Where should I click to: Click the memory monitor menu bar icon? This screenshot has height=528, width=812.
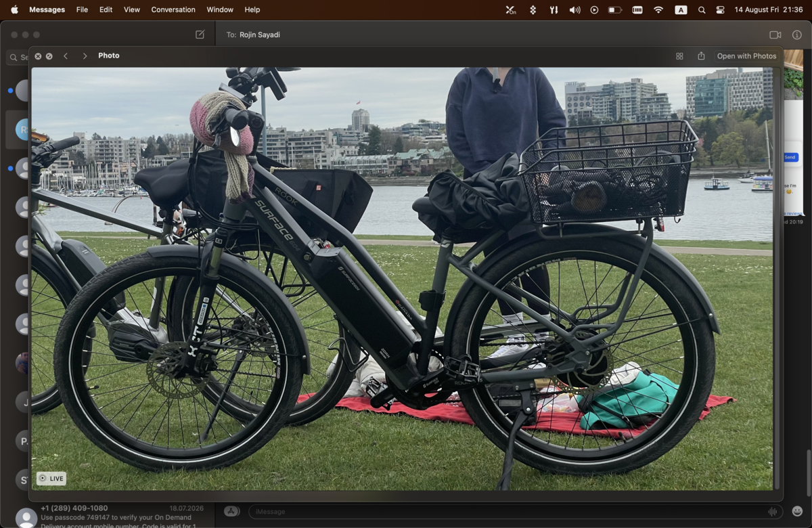tap(637, 10)
